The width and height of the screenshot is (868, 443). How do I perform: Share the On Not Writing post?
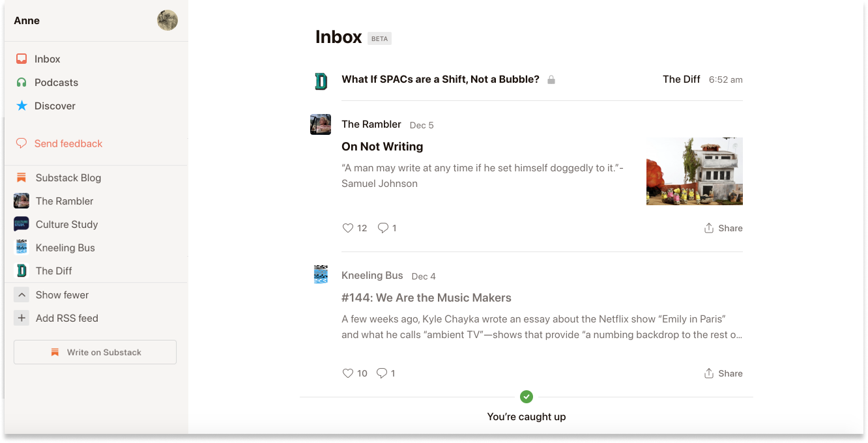(x=723, y=227)
